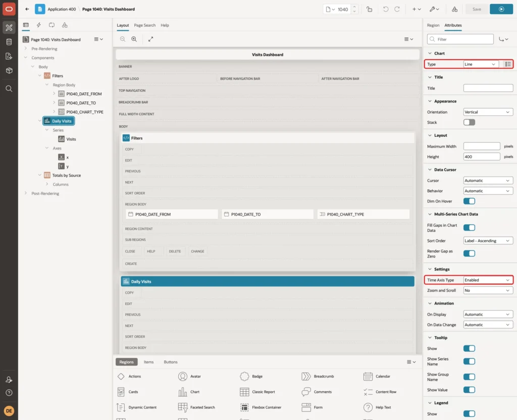Select the Visits series node
517x420 pixels.
(71, 139)
